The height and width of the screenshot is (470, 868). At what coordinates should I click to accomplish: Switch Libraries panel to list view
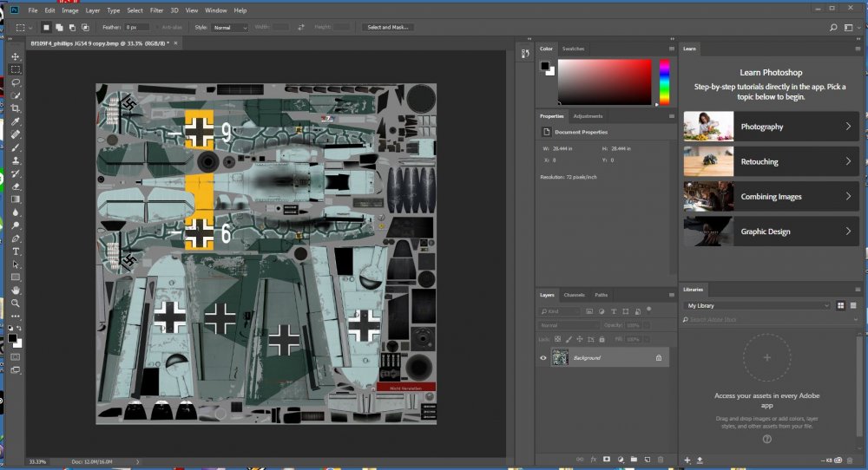(x=852, y=306)
